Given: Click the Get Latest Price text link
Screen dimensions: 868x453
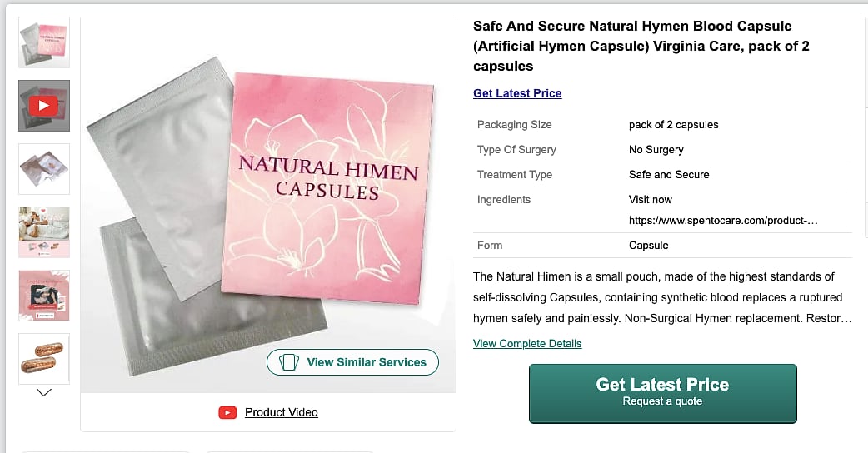Looking at the screenshot, I should pos(517,93).
